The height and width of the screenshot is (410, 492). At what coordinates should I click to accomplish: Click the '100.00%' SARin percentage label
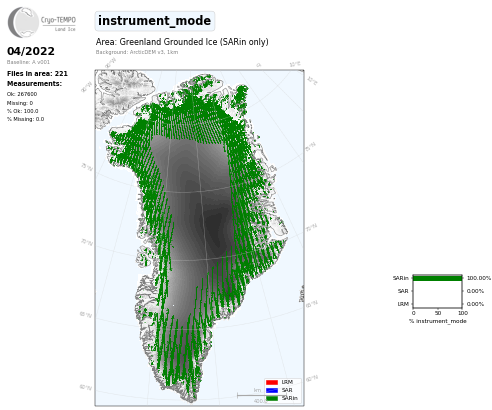479,278
